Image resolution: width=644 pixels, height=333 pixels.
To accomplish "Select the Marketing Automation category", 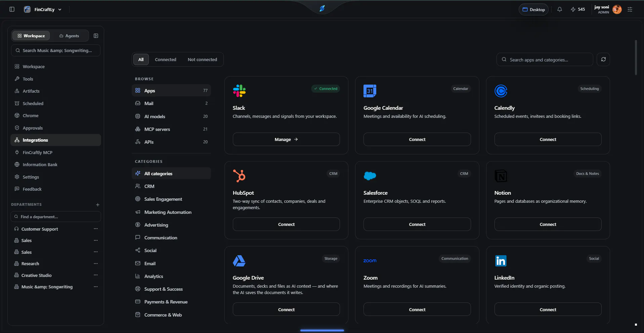I will point(171,212).
